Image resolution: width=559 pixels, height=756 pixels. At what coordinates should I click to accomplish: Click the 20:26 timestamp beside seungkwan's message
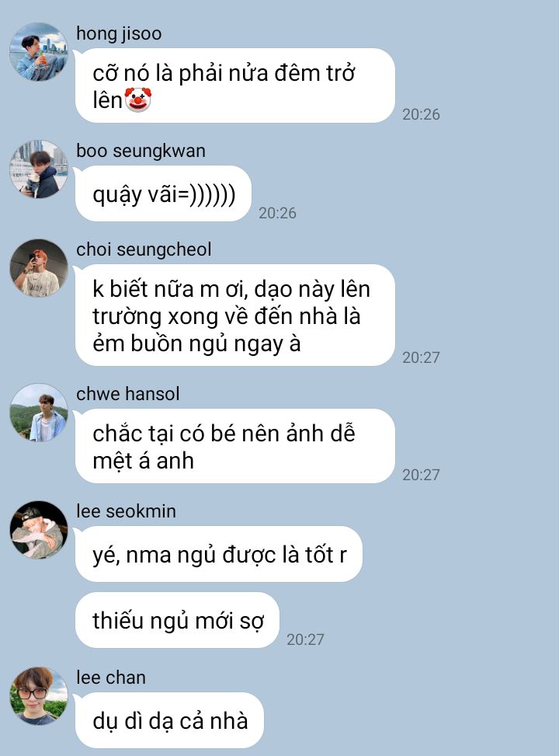(x=277, y=213)
